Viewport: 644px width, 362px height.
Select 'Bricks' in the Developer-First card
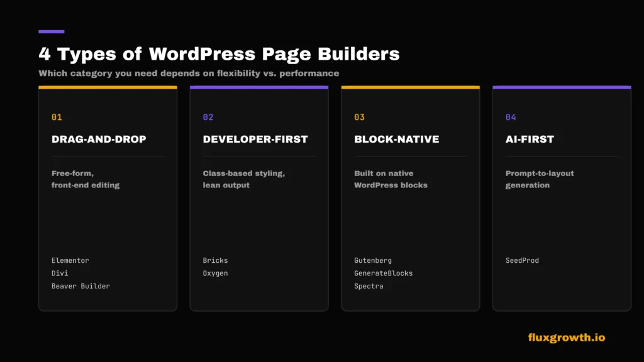click(215, 261)
